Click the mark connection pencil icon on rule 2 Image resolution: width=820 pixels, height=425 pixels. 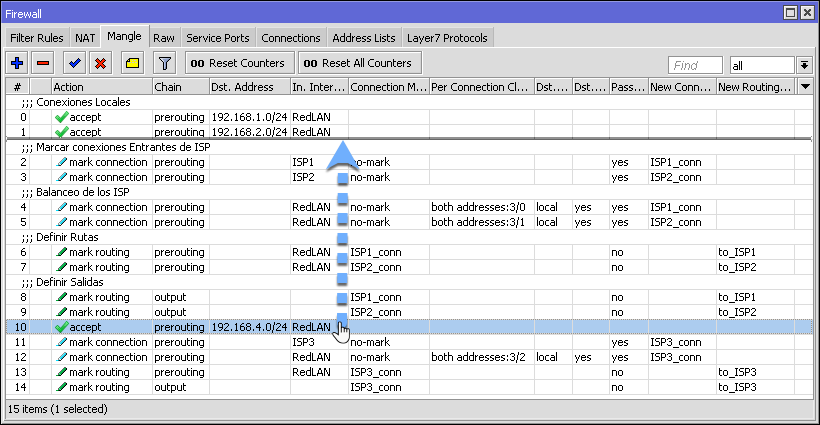(62, 162)
